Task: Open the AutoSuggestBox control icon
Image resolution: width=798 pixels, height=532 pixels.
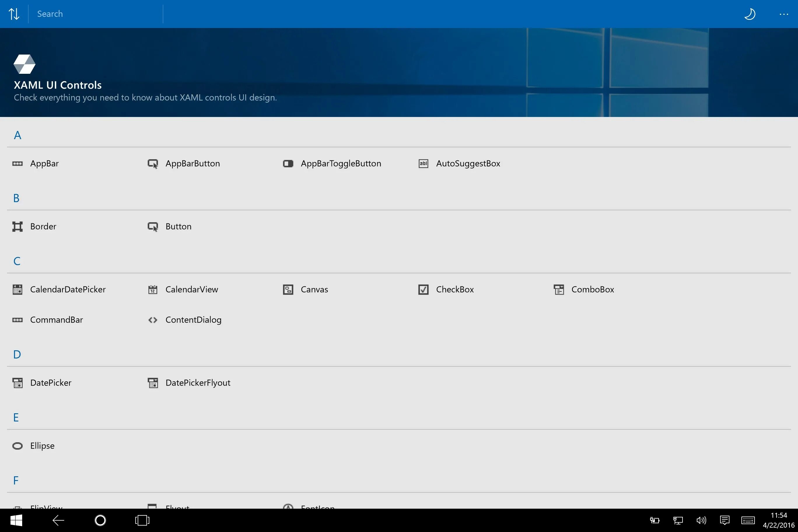Action: (423, 164)
